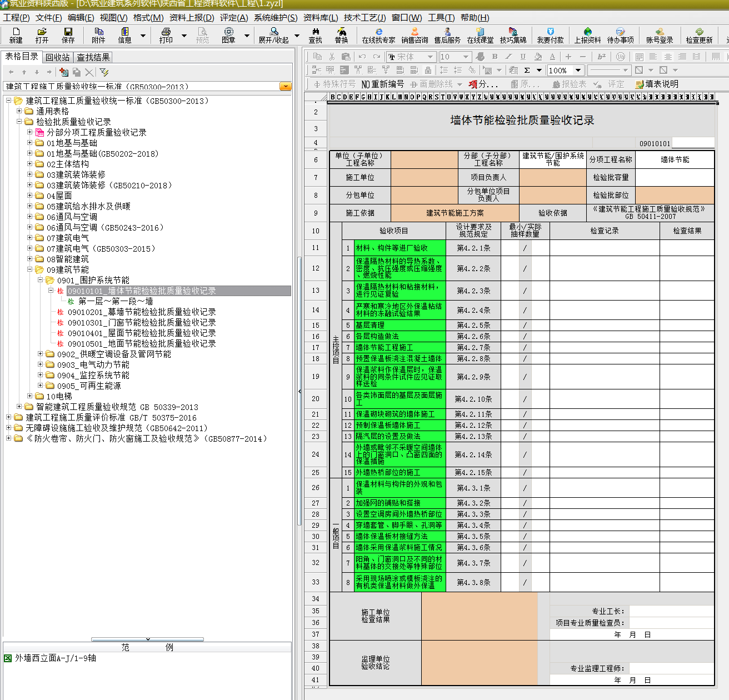Click the 打开 (Open) toolbar icon
This screenshot has width=729, height=700.
[42, 36]
